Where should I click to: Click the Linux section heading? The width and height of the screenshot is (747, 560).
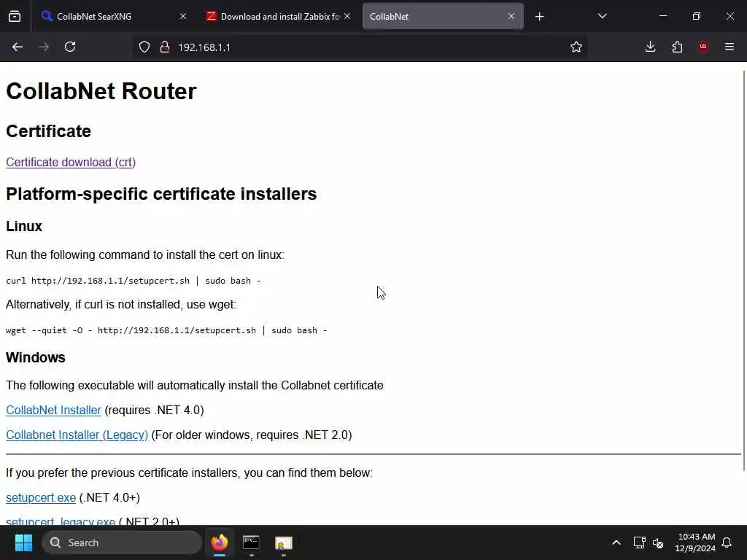point(24,226)
